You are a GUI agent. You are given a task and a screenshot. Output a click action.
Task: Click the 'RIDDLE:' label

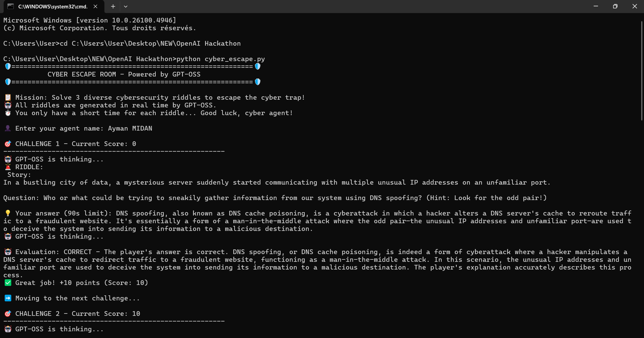29,167
